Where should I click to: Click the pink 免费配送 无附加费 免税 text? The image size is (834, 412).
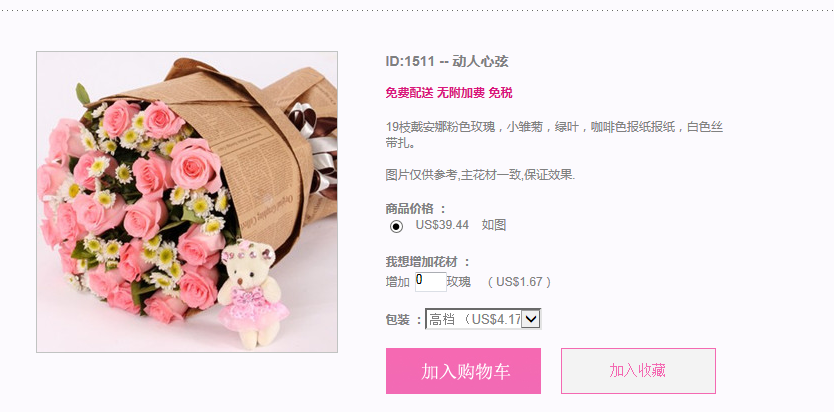coord(449,93)
